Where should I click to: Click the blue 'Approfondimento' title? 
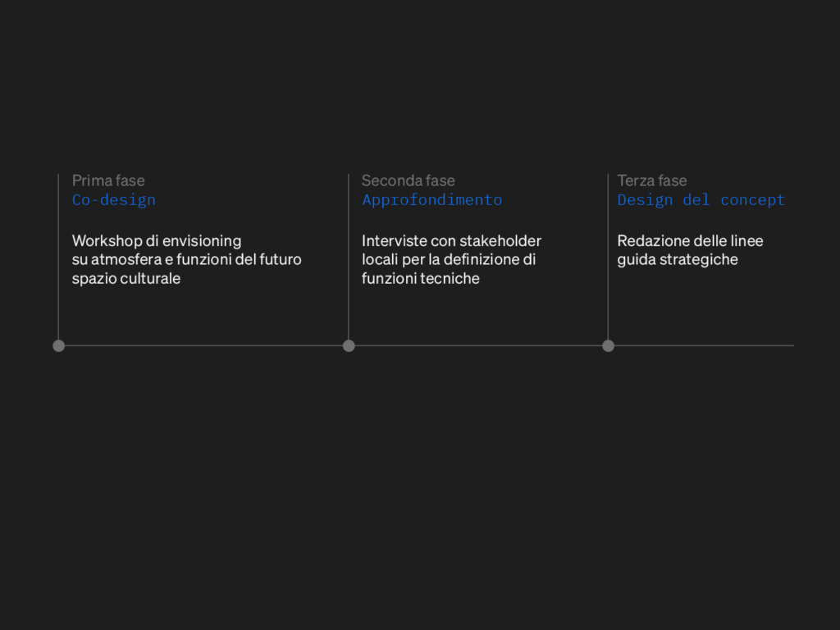(x=431, y=200)
